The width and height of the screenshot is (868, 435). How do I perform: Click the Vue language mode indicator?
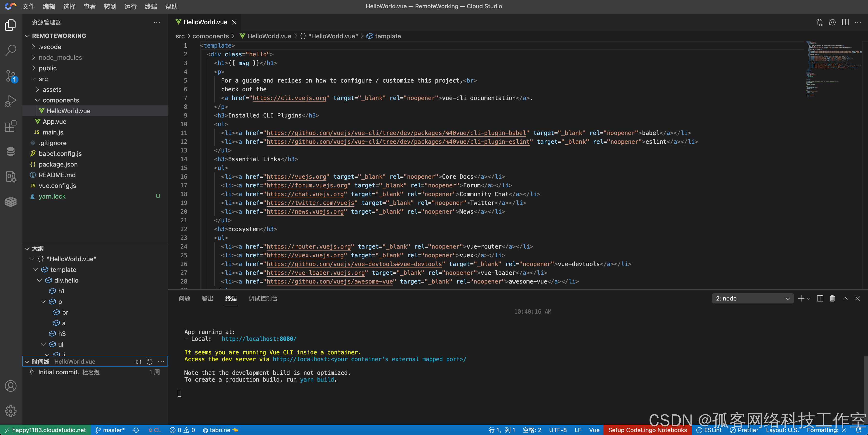click(x=594, y=430)
